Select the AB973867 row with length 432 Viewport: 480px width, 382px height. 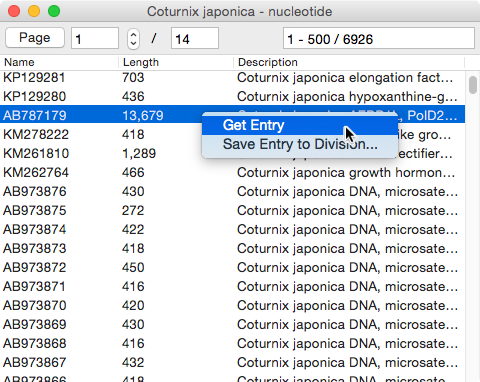click(232, 363)
